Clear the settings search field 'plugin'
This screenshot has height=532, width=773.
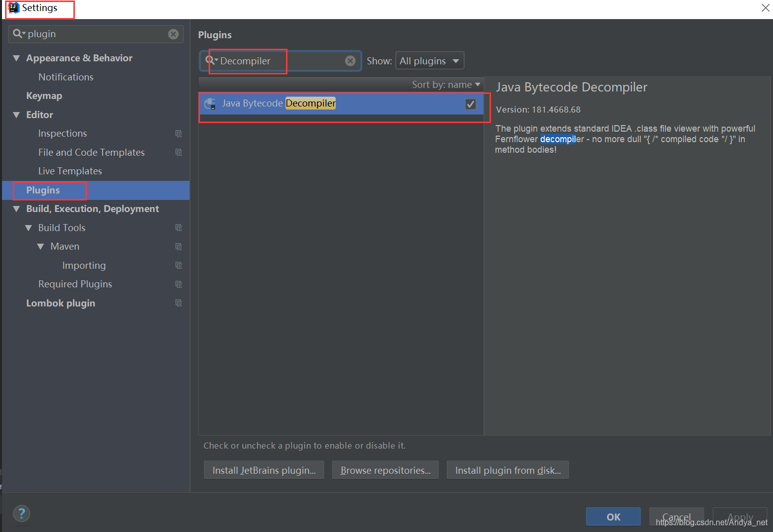[173, 34]
